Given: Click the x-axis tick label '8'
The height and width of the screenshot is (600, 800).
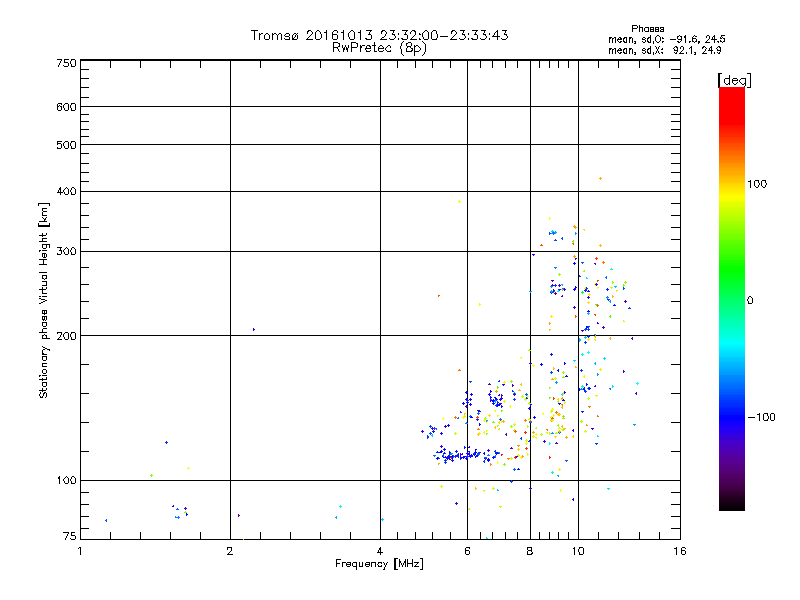Looking at the screenshot, I should (530, 551).
